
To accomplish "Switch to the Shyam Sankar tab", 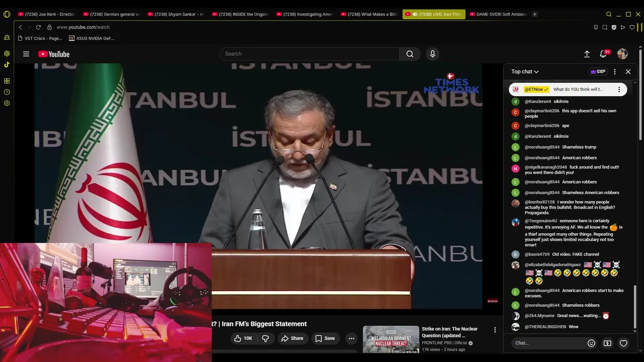I will pos(175,14).
